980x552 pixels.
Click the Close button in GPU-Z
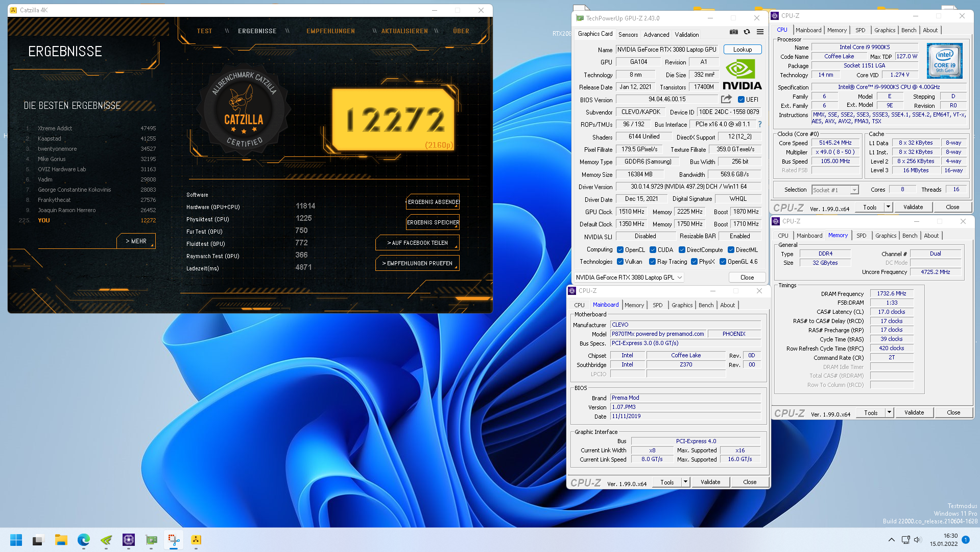(747, 278)
